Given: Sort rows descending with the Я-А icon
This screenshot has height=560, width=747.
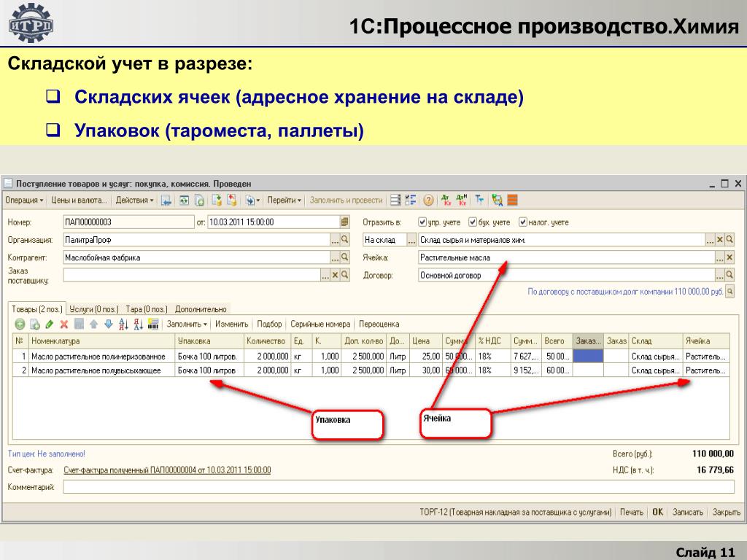Looking at the screenshot, I should [139, 324].
